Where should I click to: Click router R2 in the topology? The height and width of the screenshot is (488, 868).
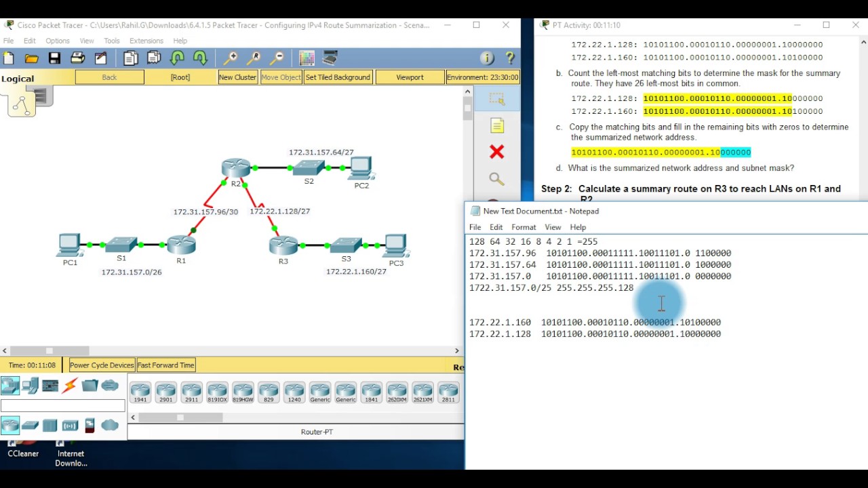(x=236, y=169)
